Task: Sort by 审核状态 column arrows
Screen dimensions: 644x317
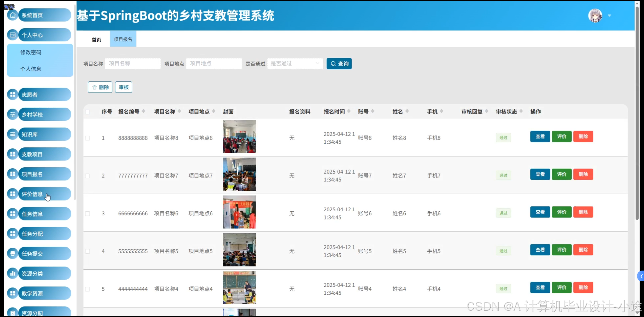Action: (521, 111)
